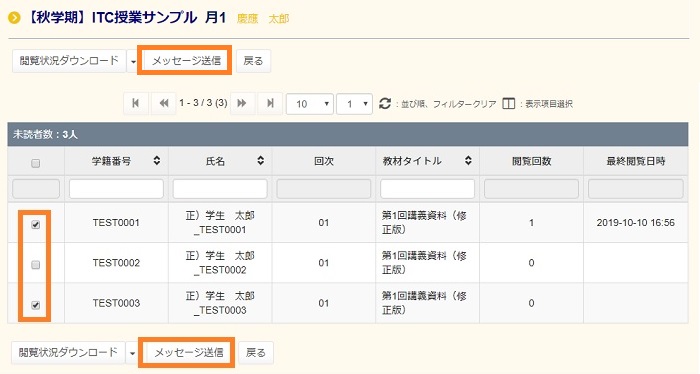The image size is (700, 374).
Task: Click the pagination text 1 - 3 / 3 (3)
Action: pos(203,103)
